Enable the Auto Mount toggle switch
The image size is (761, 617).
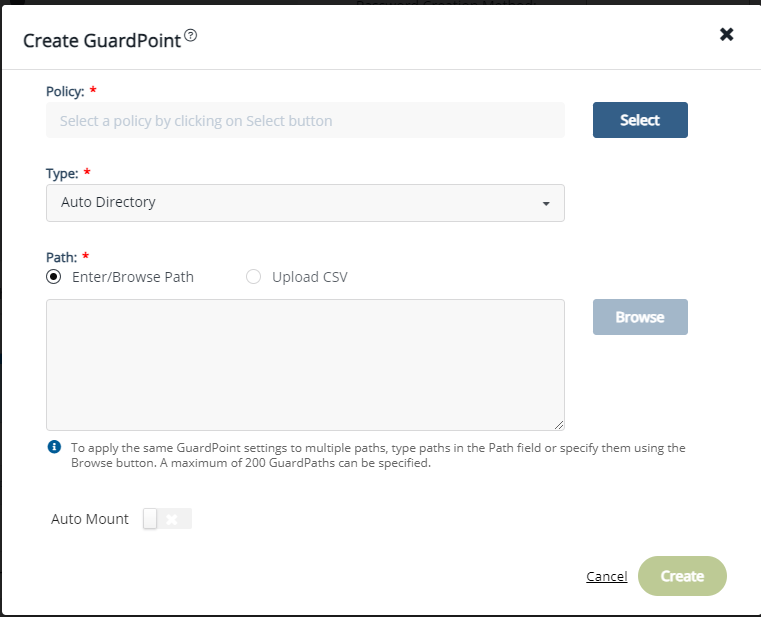tap(167, 519)
